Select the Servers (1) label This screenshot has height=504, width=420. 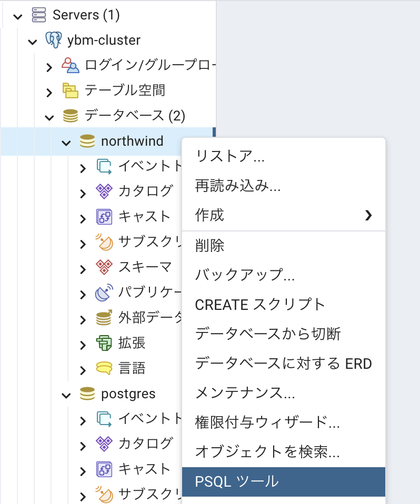click(x=86, y=15)
